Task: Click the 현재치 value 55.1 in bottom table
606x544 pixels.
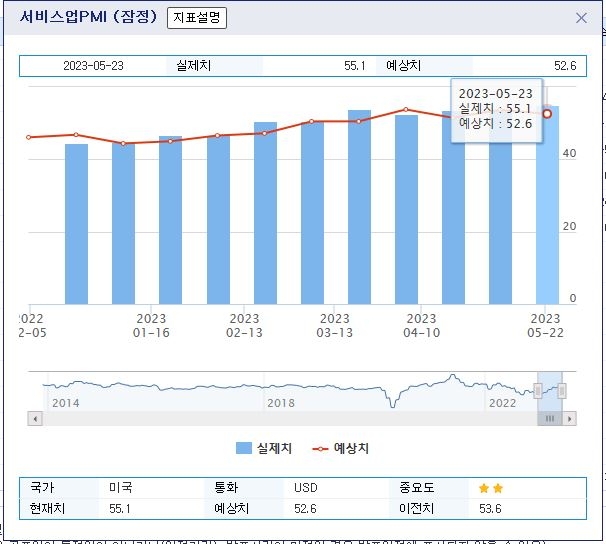Action: point(120,508)
